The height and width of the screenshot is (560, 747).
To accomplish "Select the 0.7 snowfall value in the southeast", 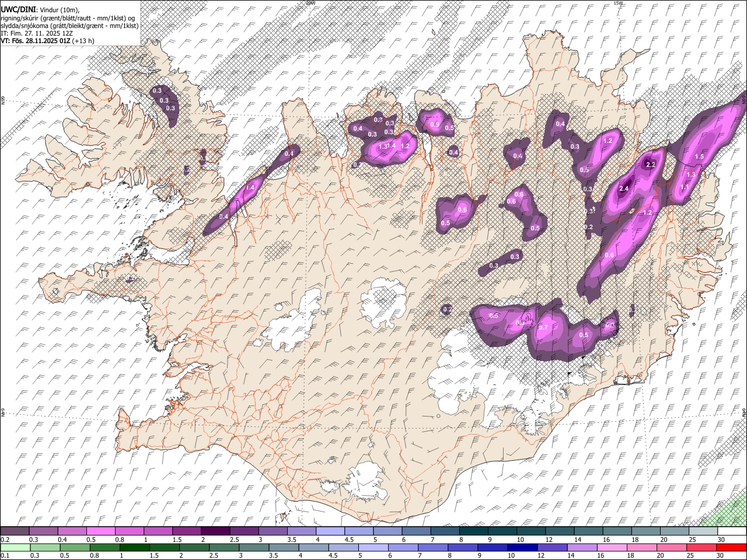I will point(543,327).
